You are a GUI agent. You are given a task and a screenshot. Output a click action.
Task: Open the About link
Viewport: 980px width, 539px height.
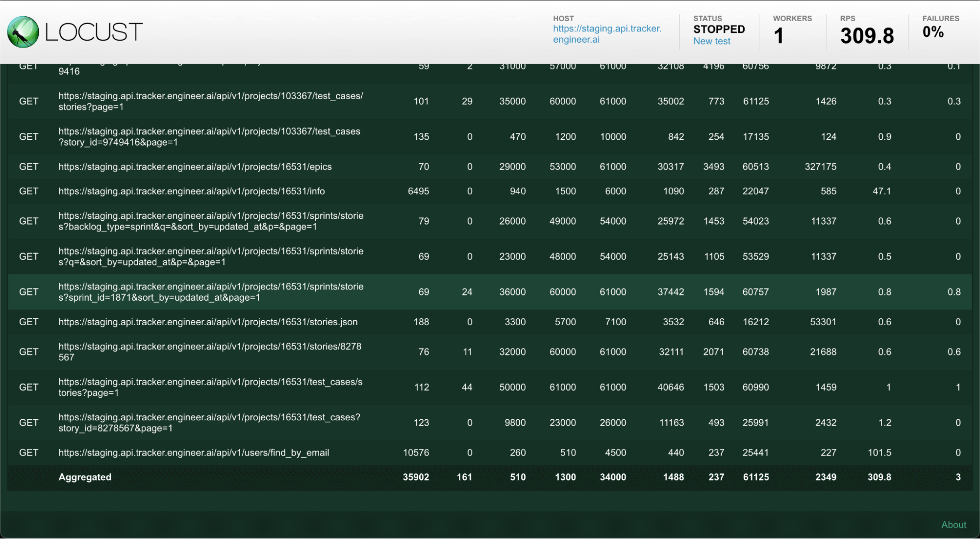pyautogui.click(x=954, y=525)
